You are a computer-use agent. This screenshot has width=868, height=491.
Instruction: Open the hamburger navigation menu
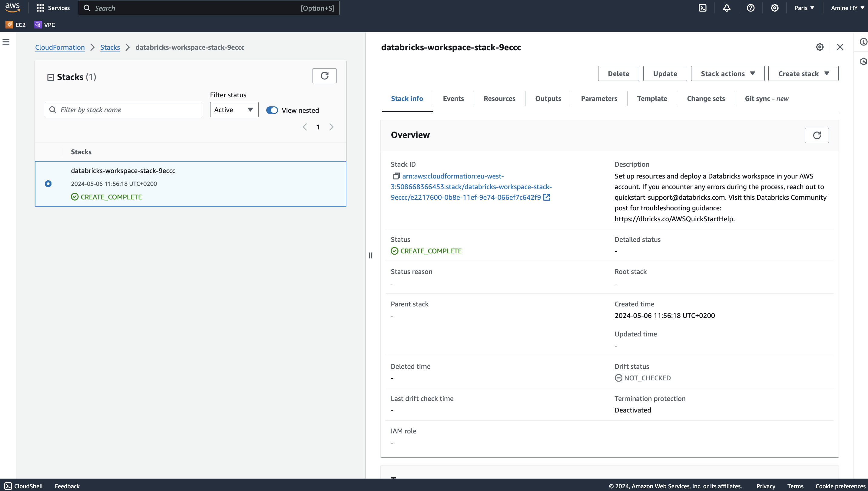click(6, 42)
